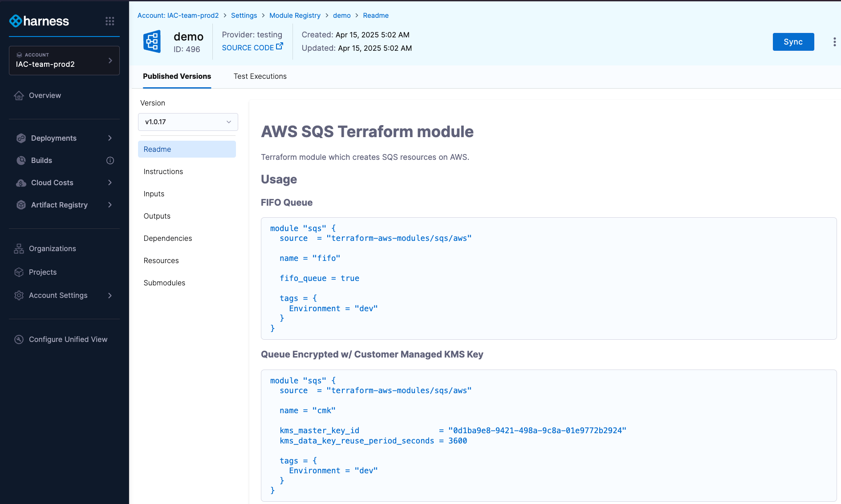Select Submodules in the version menu
This screenshot has height=504, width=841.
pyautogui.click(x=187, y=283)
